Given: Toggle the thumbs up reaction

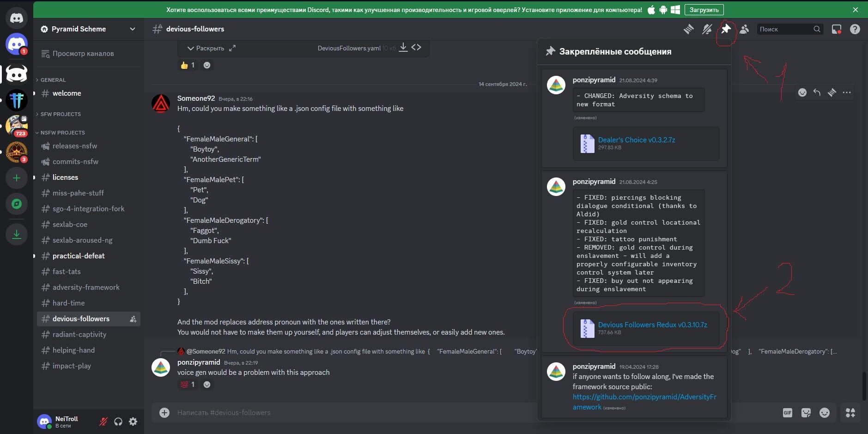Looking at the screenshot, I should [188, 65].
